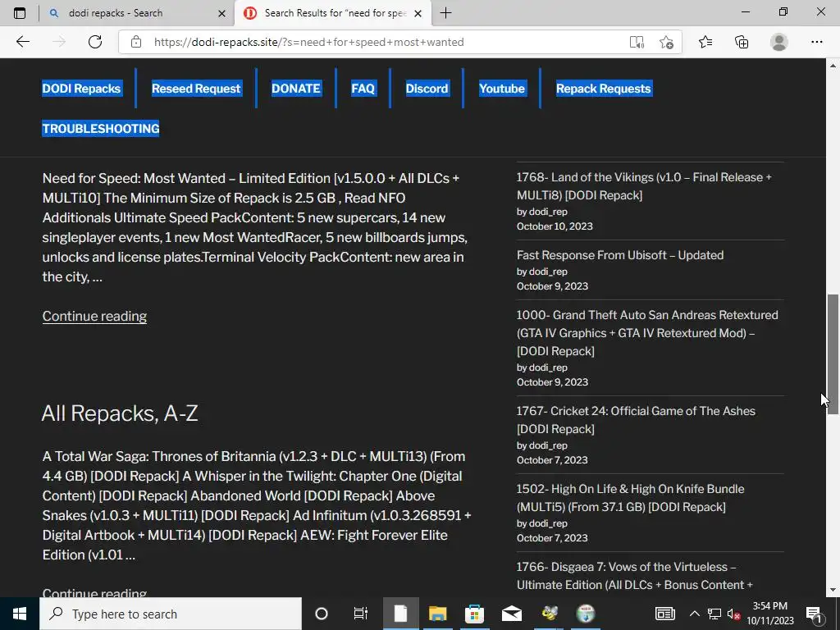Open Collections icon in toolbar
The image size is (840, 630).
(x=742, y=42)
